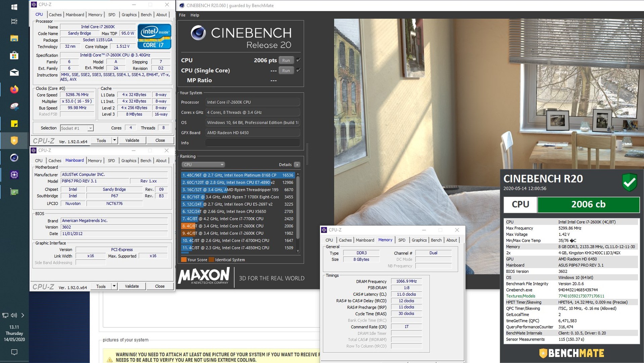
Task: Expand hidden system tray icons chevron
Action: tap(22, 315)
